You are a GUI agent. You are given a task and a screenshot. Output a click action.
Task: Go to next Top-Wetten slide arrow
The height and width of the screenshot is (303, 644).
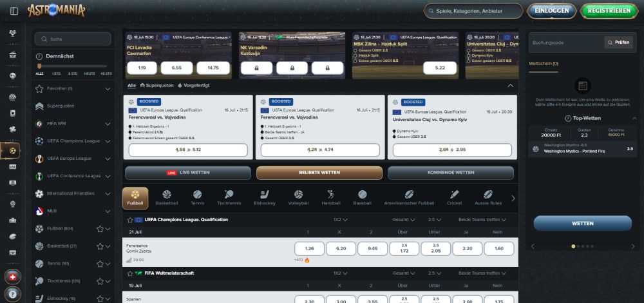point(633,246)
